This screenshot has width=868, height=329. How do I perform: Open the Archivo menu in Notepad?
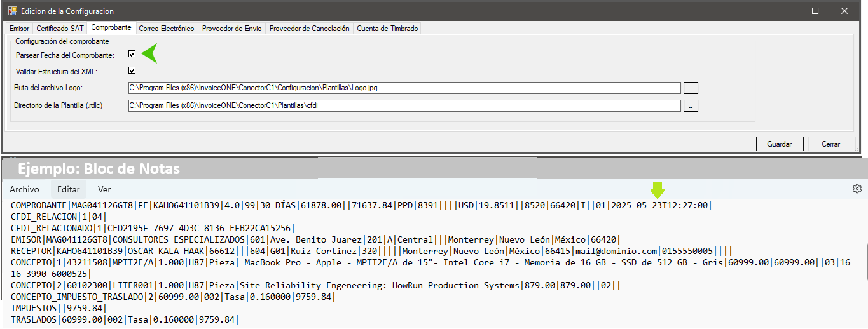click(24, 189)
